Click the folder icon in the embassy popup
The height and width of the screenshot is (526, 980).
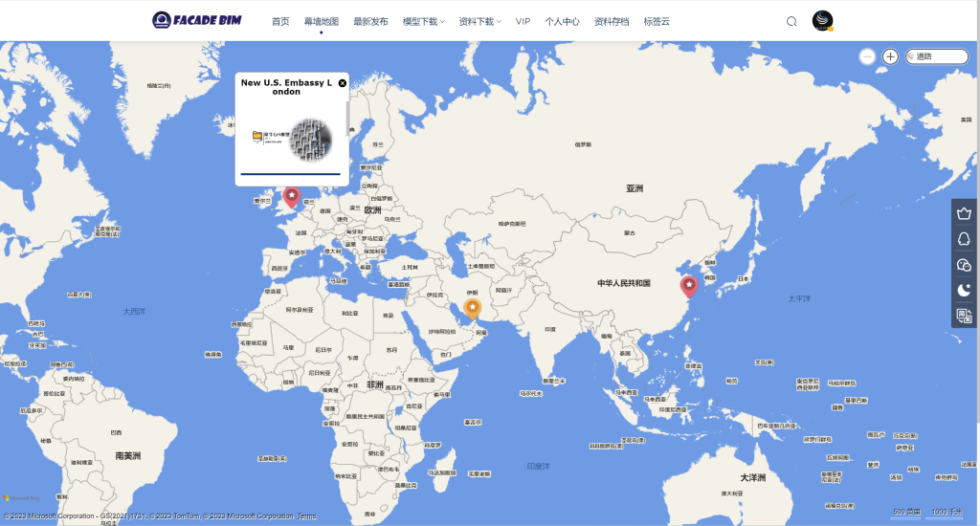256,136
